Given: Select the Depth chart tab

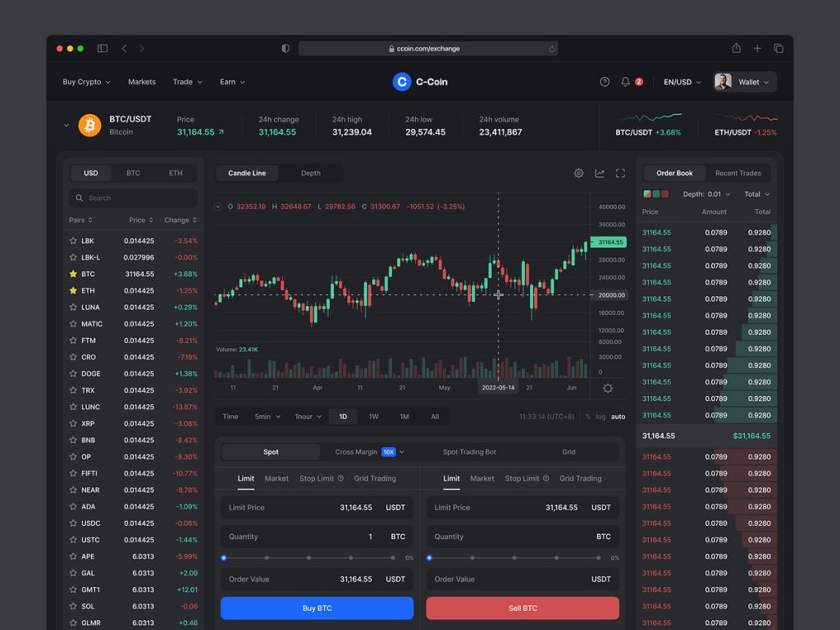Looking at the screenshot, I should (311, 173).
